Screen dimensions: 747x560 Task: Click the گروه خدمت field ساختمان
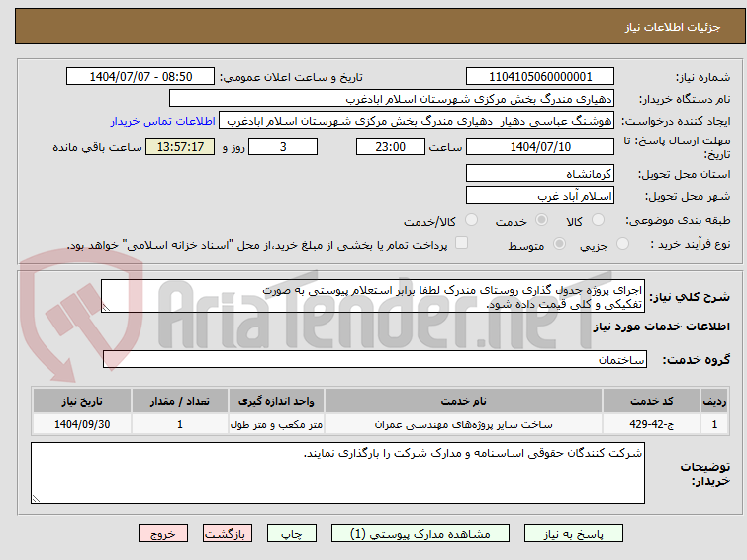(374, 359)
